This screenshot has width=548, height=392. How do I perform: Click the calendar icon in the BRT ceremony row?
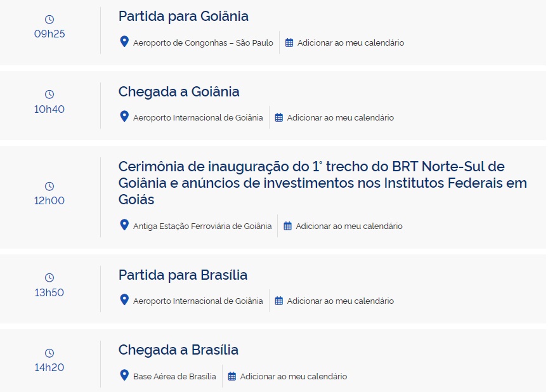point(287,226)
